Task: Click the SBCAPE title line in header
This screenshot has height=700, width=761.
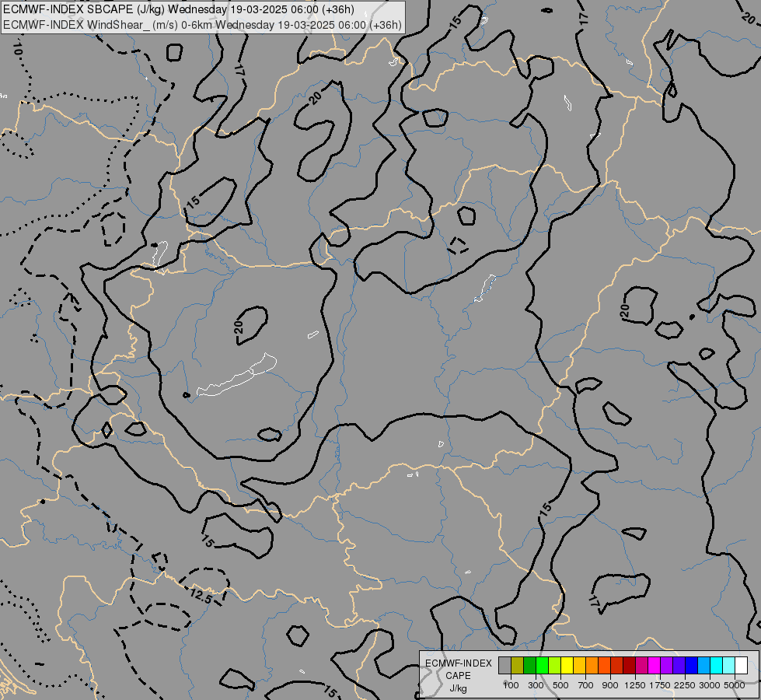Action: point(179,9)
